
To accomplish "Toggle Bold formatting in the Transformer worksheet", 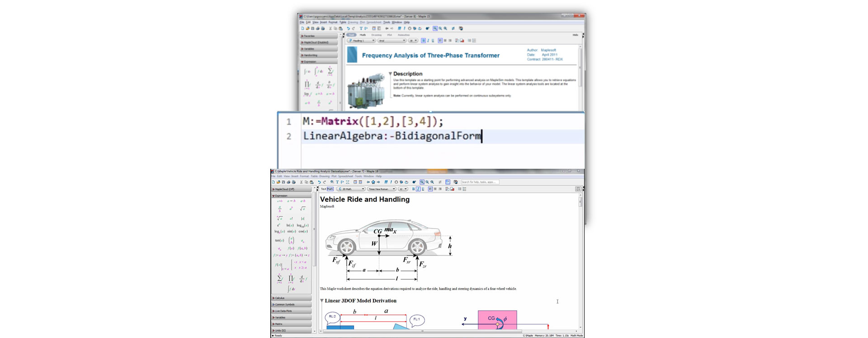I will tap(423, 41).
